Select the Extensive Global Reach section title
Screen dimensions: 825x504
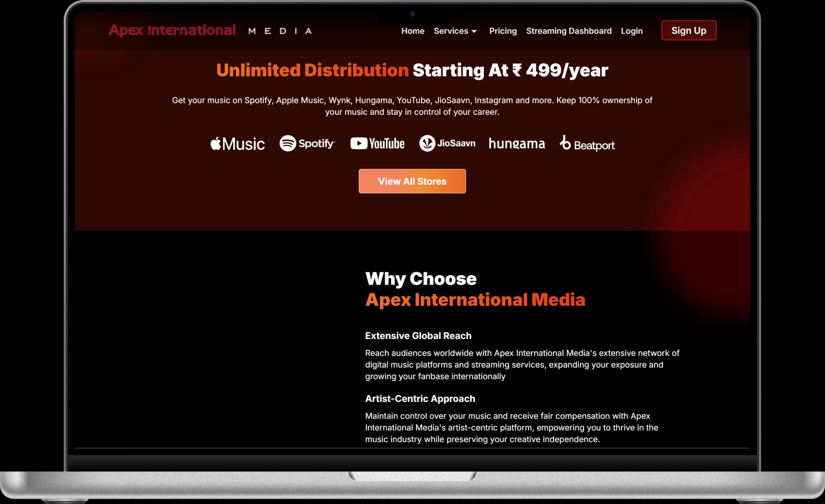(418, 336)
